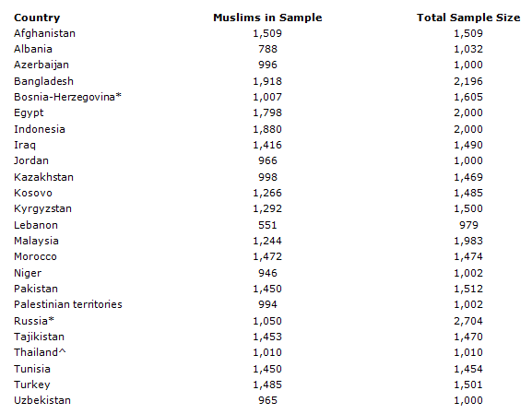Click Russia's total sample size 2,704
Viewport: 532px width, 414px height.
click(x=468, y=321)
